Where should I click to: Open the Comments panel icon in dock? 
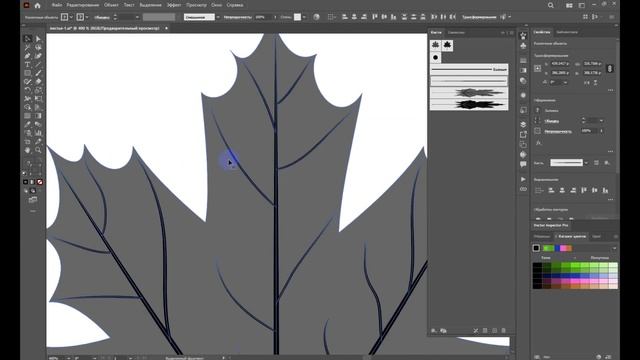(523, 164)
